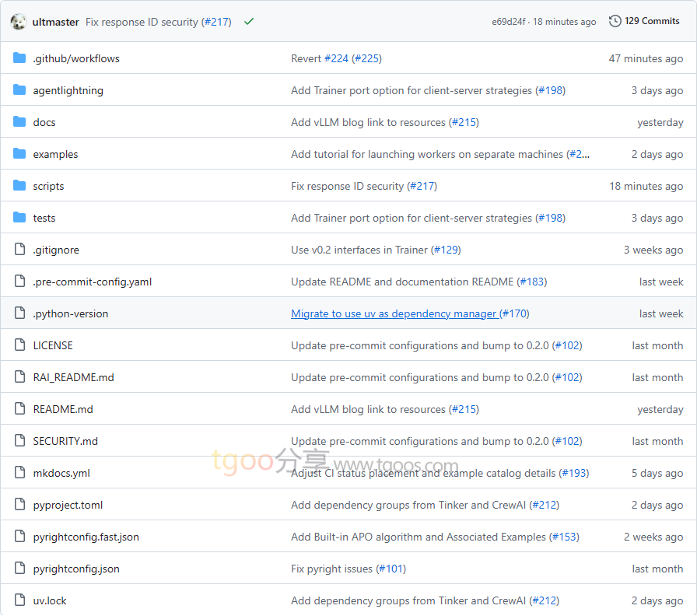Open the scripts folder
Image resolution: width=697 pixels, height=616 pixels.
tap(48, 186)
